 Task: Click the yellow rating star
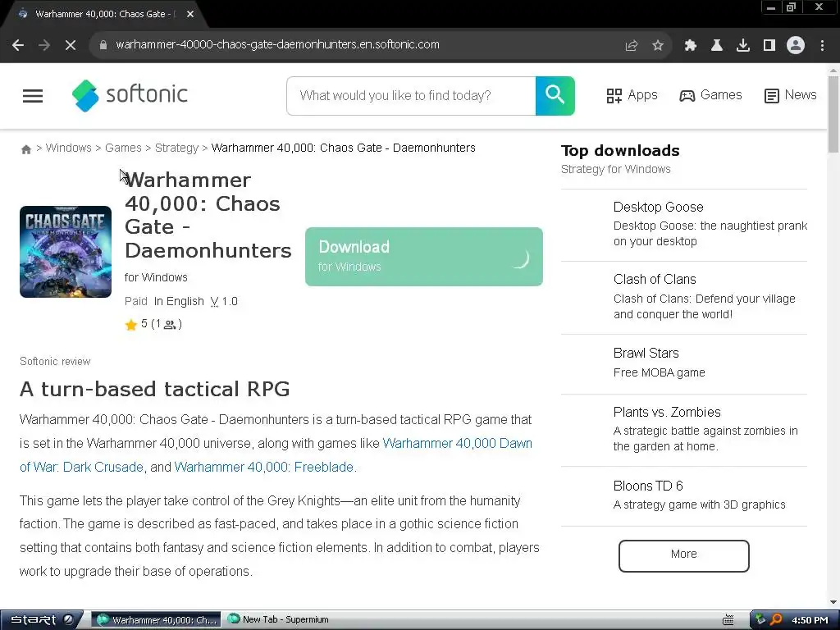[x=130, y=325]
